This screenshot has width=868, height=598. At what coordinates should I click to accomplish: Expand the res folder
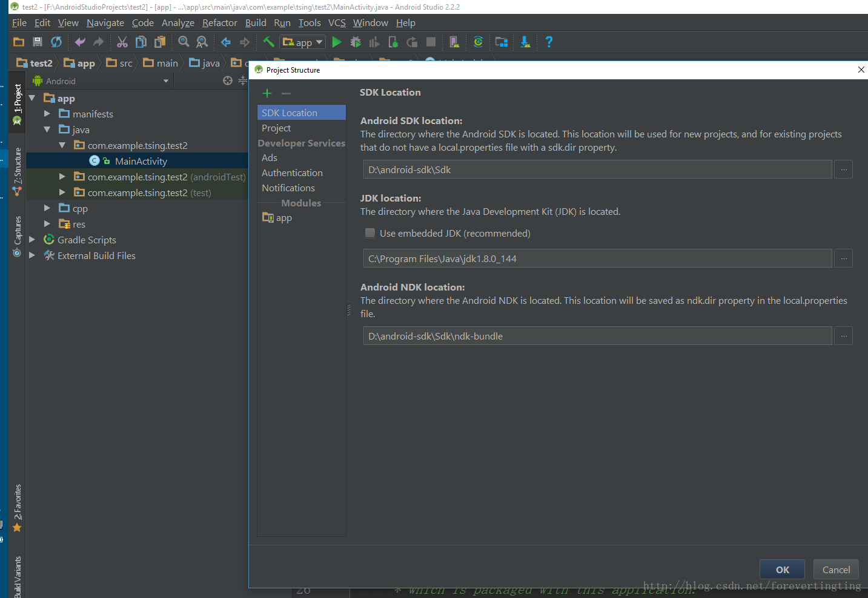click(47, 224)
